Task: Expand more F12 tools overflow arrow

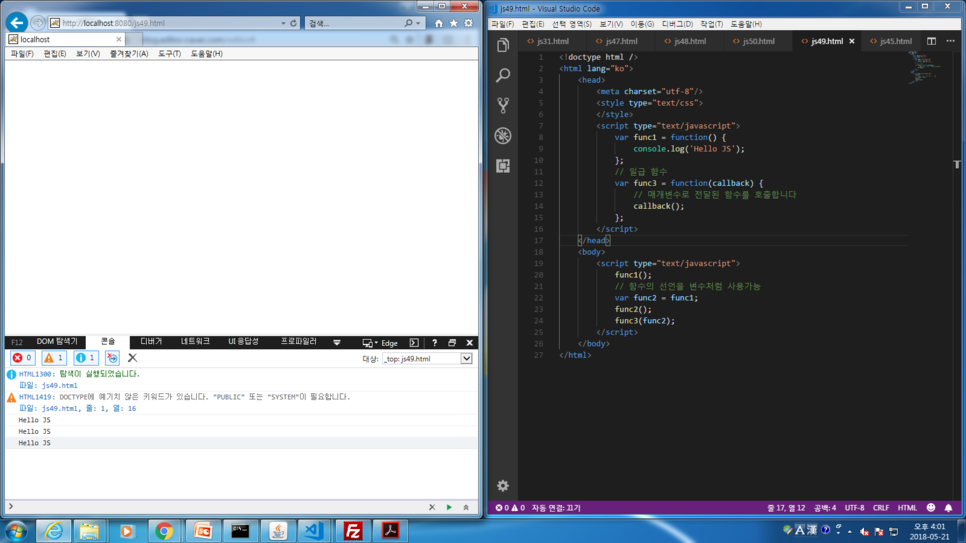Action: [337, 343]
